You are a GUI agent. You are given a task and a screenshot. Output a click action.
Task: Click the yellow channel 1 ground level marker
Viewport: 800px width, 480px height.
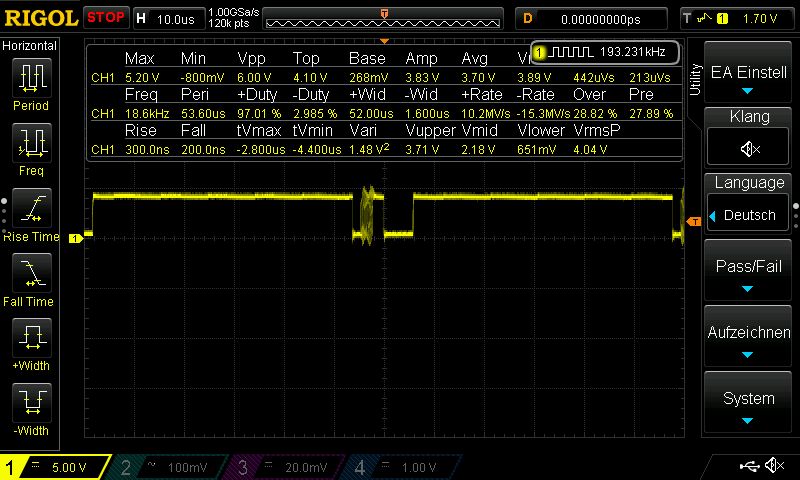click(x=75, y=238)
